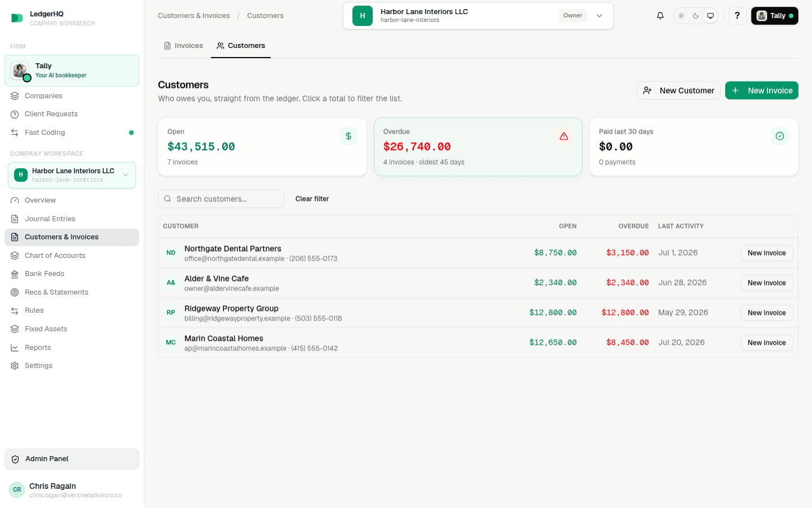
Task: Click the $12,650.00 open amount
Action: pyautogui.click(x=553, y=343)
